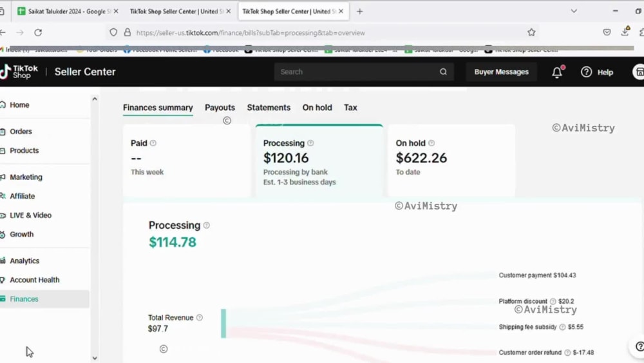The image size is (644, 363).
Task: Open Marketing in the sidebar
Action: [x=26, y=177]
